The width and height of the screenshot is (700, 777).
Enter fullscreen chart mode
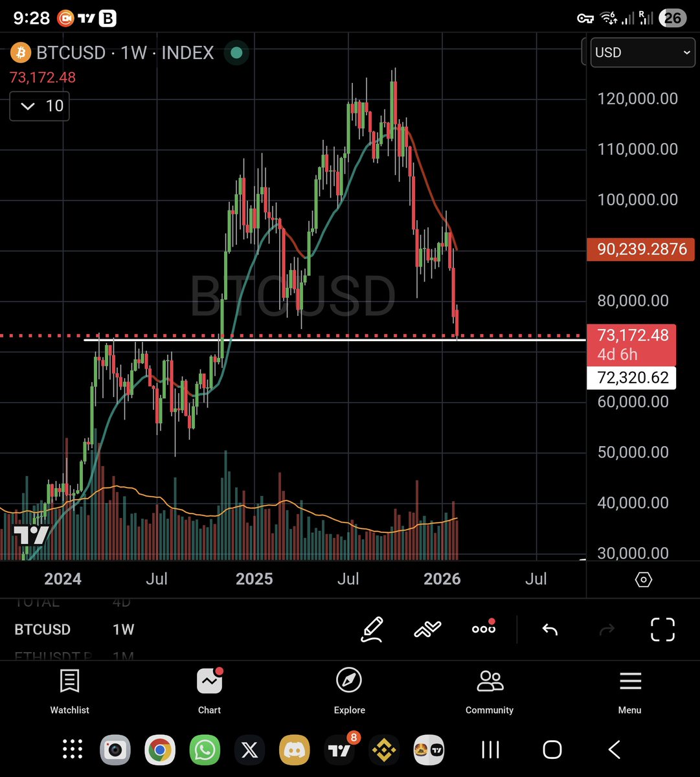pyautogui.click(x=662, y=629)
